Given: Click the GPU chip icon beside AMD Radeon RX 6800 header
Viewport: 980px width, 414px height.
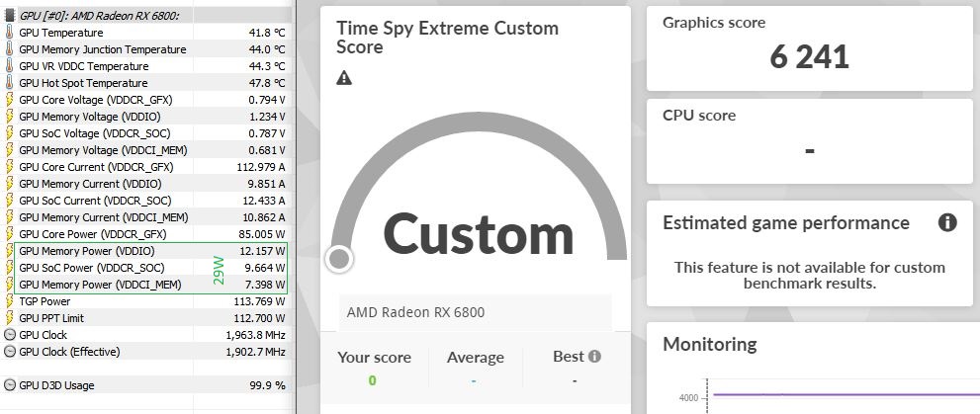Looking at the screenshot, I should pyautogui.click(x=9, y=16).
